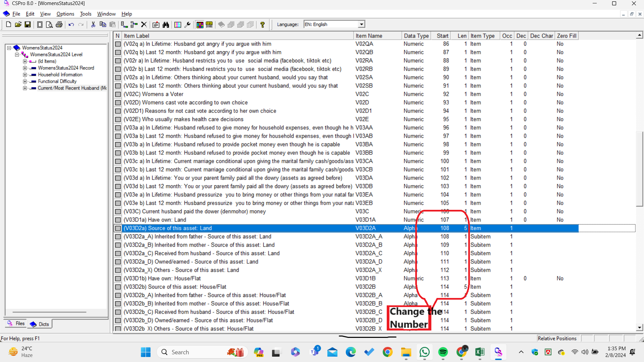The width and height of the screenshot is (644, 362).
Task: Collapse the WomensStatus2024 root node
Action: point(9,48)
